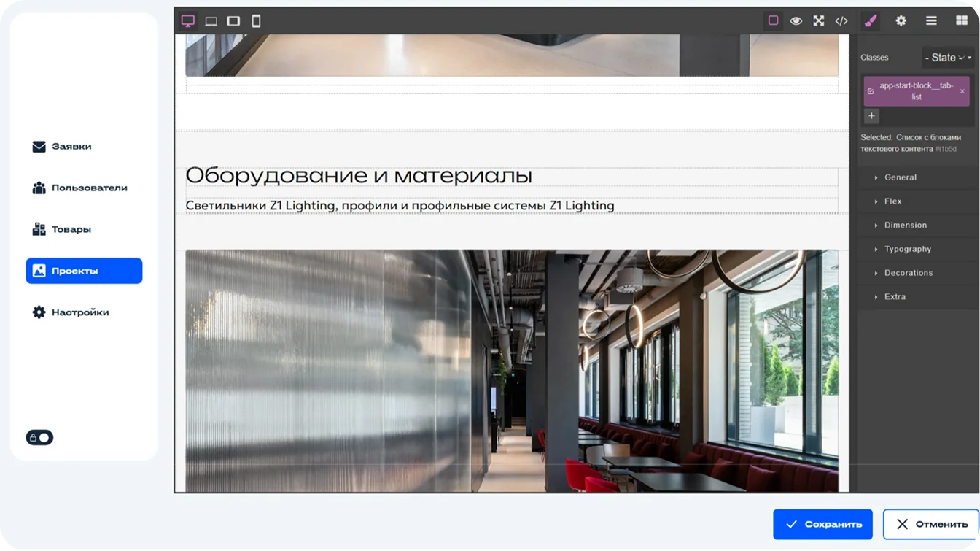980x551 pixels.
Task: Open the Layer Manager panel
Action: coord(931,20)
